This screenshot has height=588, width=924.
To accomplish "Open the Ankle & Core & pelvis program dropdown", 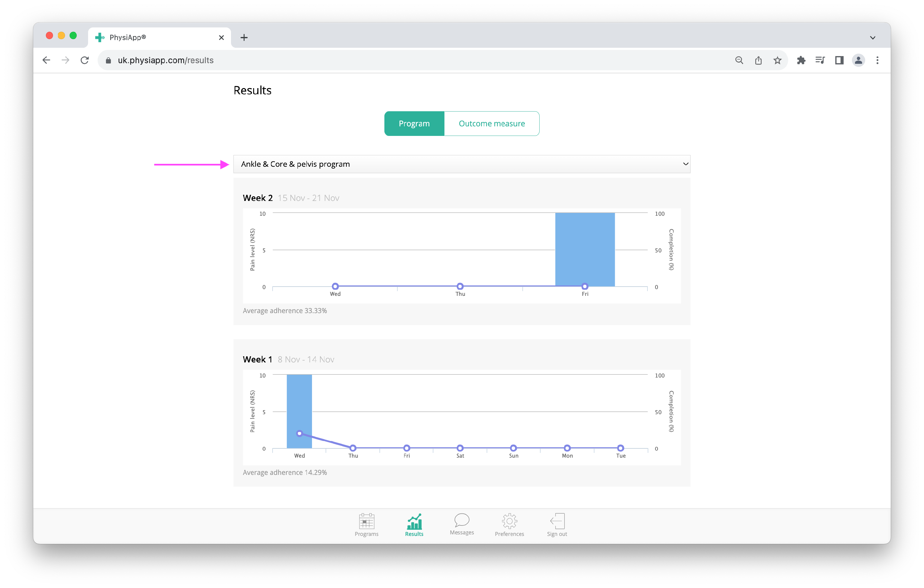I will 462,164.
